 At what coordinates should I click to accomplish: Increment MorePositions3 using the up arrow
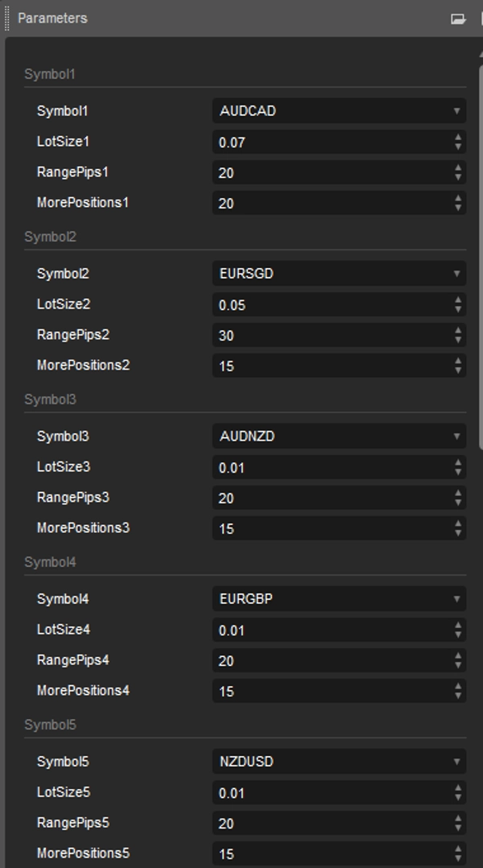(458, 524)
